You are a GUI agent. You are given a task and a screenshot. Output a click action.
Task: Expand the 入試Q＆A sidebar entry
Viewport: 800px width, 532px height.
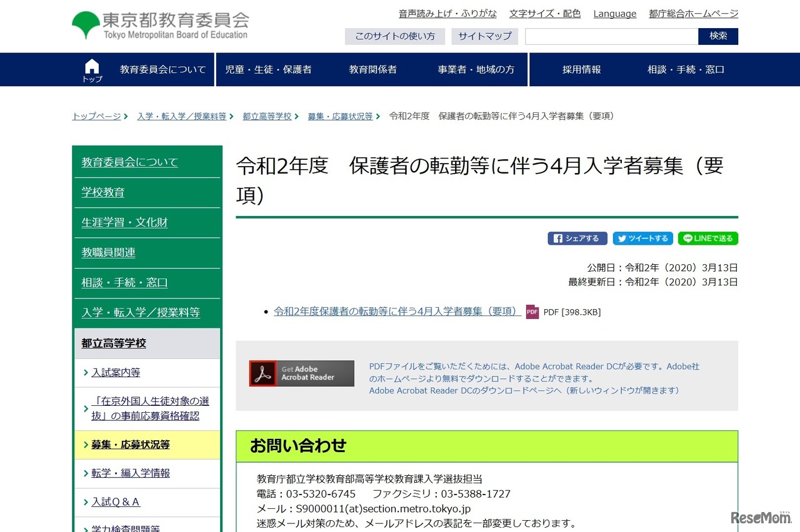pyautogui.click(x=121, y=502)
